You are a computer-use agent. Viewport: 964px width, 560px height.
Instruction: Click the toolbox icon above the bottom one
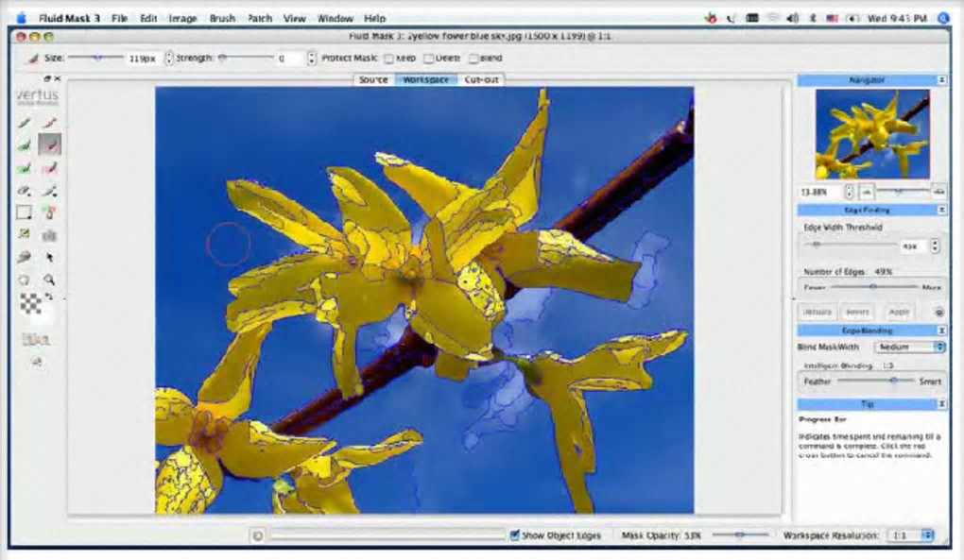click(36, 339)
